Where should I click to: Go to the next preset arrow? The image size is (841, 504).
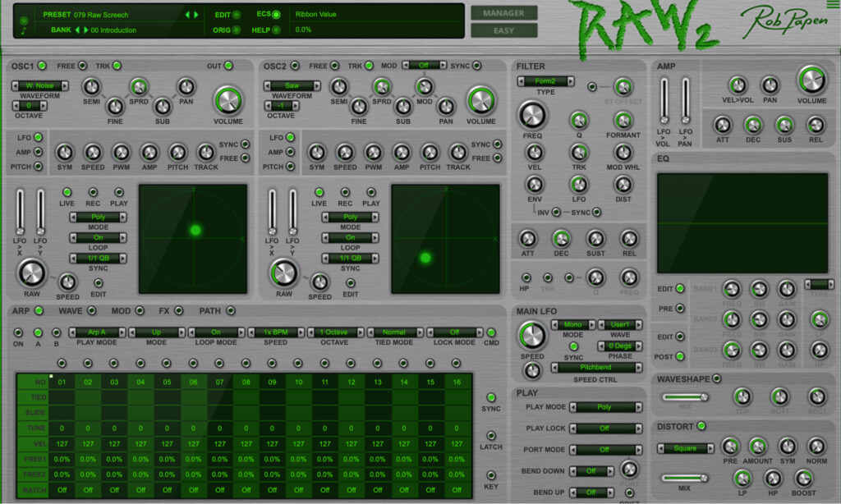point(196,15)
